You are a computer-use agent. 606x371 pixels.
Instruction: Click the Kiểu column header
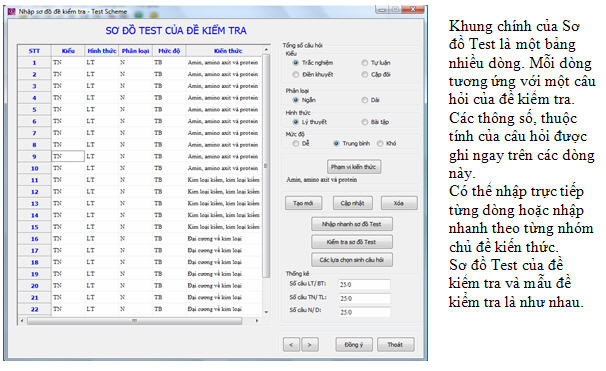tap(68, 51)
